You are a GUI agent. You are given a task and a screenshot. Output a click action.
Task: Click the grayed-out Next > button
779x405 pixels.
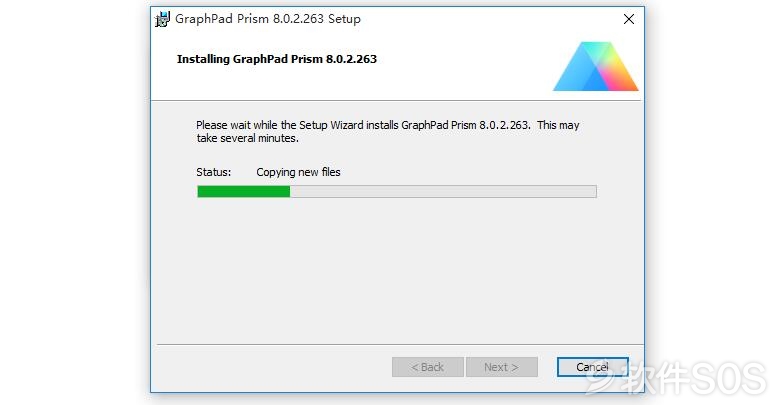(501, 367)
